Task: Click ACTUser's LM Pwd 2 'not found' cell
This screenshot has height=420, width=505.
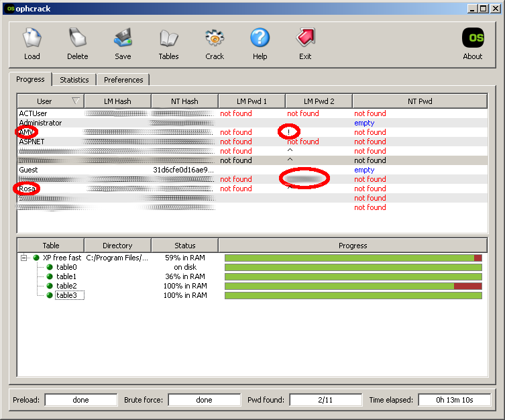Action: click(302, 113)
